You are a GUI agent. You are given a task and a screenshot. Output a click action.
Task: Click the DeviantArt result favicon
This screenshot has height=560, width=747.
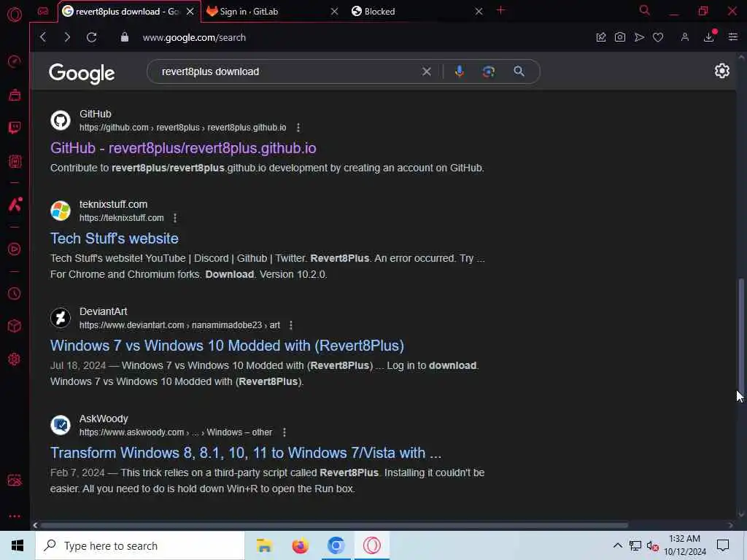pos(61,318)
